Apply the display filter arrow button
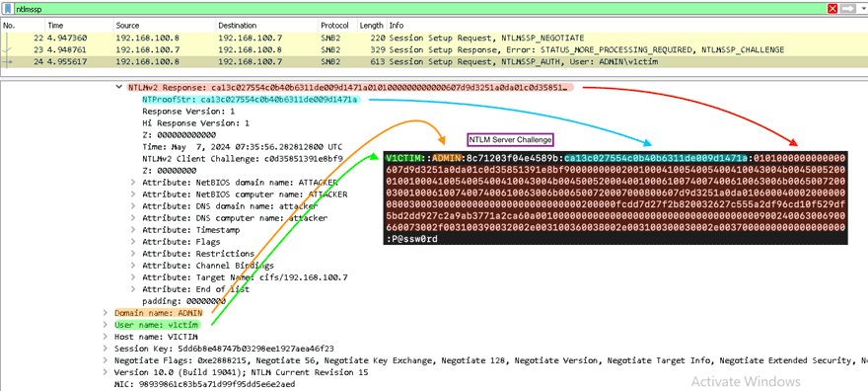 click(847, 8)
